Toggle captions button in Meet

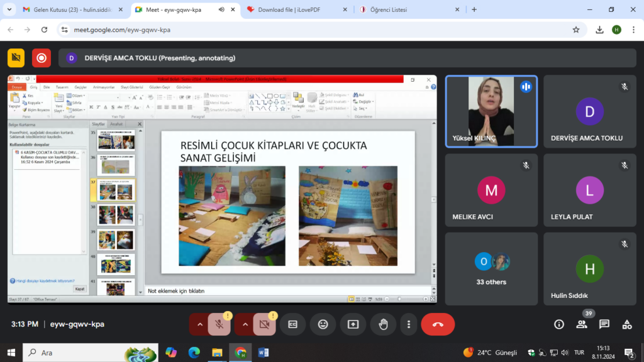click(292, 324)
